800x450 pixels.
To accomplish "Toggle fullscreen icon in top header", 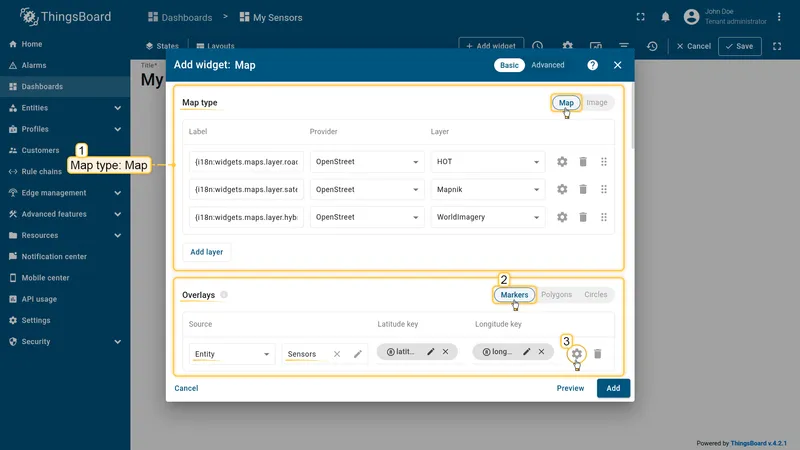I will click(640, 17).
